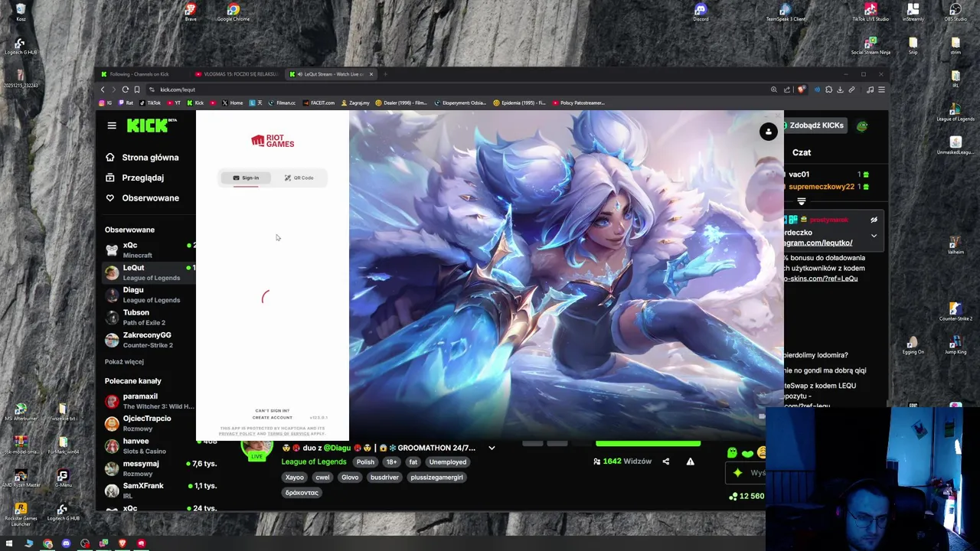Switch to Following - Channels on Kick tab

tap(139, 74)
